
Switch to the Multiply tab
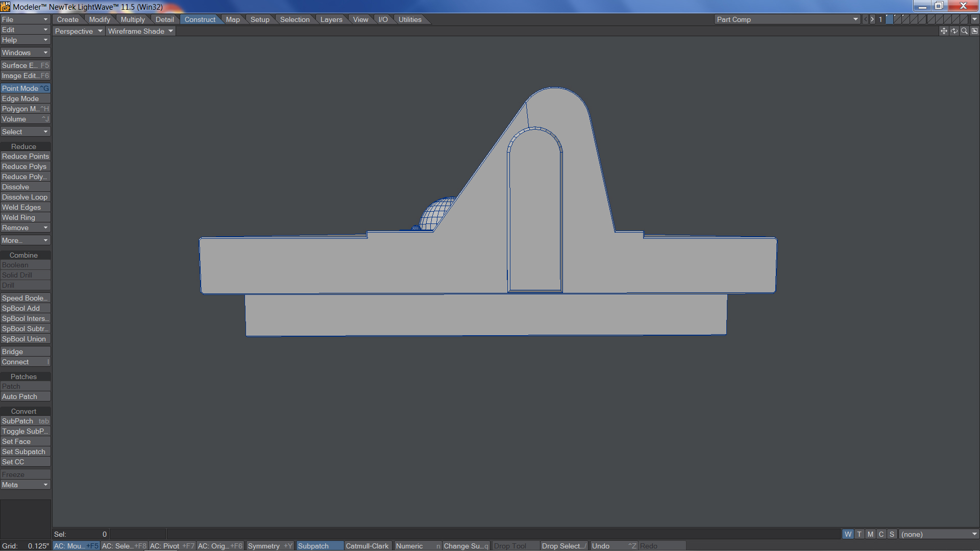point(133,19)
